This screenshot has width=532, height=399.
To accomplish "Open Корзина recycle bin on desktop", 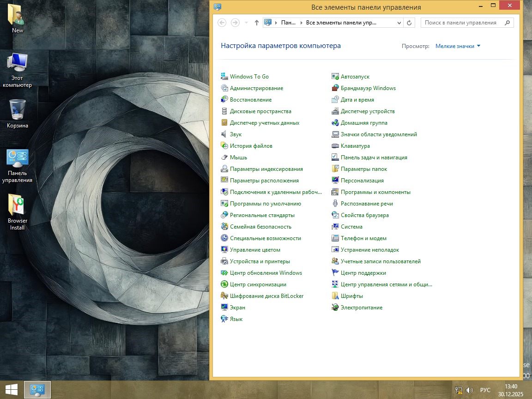I will point(17,110).
